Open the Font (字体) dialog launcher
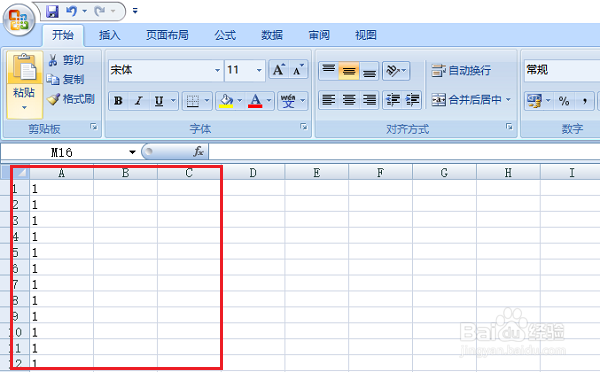600x372 pixels. (303, 126)
